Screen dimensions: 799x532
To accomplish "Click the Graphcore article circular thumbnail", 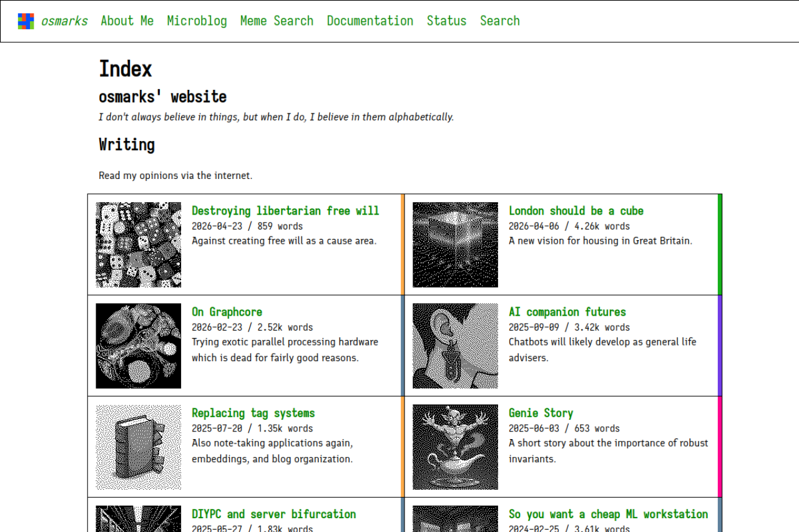I will 139,346.
